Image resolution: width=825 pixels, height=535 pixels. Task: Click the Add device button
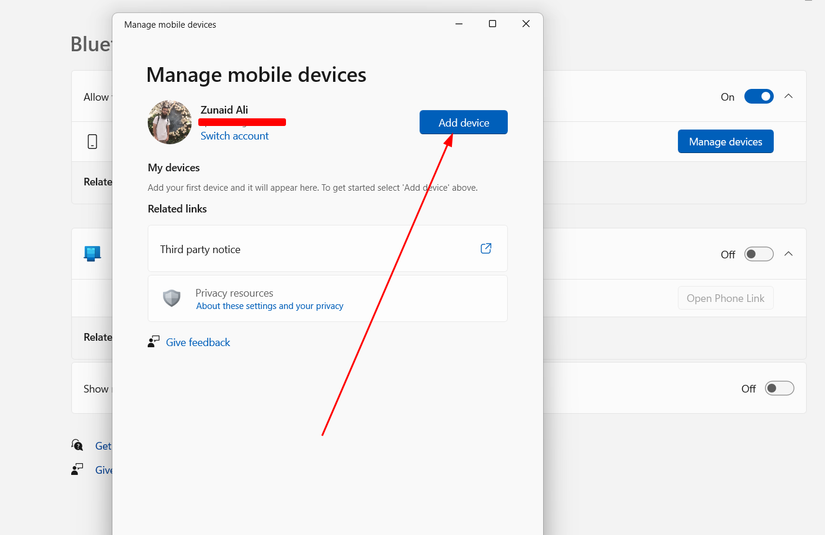(463, 122)
